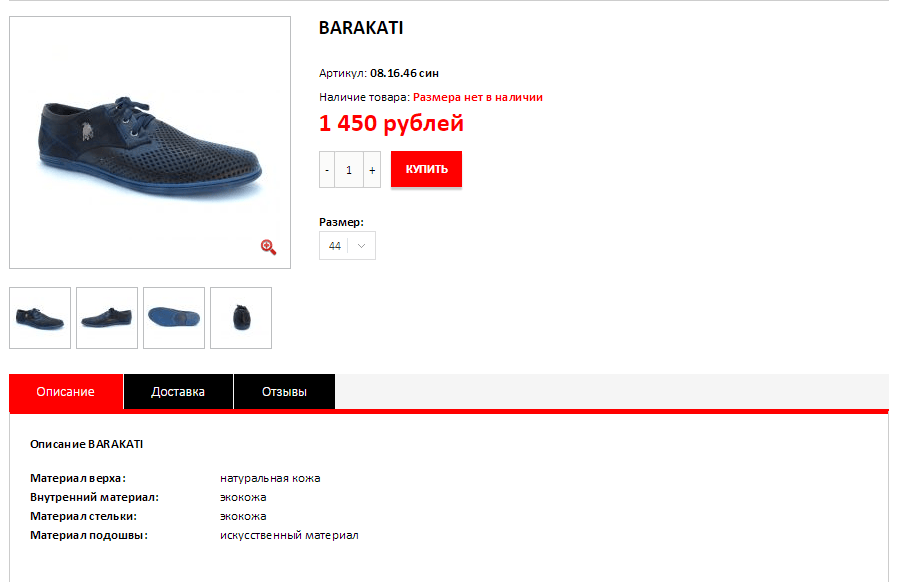Click the red КУПИТЬ button
Image resolution: width=922 pixels, height=582 pixels.
coord(426,169)
